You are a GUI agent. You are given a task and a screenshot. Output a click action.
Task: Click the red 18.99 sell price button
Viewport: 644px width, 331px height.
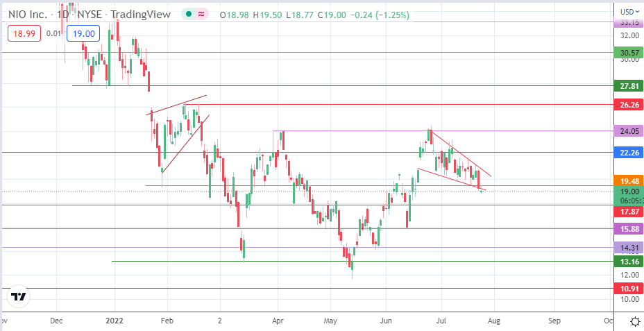(x=24, y=34)
